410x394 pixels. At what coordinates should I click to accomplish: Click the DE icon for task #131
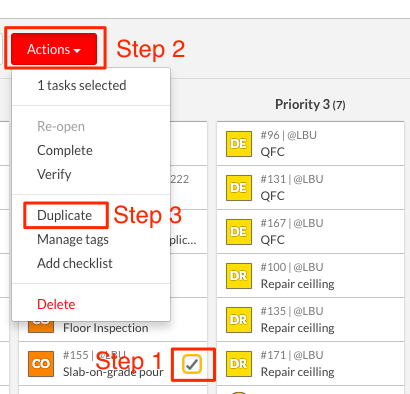click(239, 188)
